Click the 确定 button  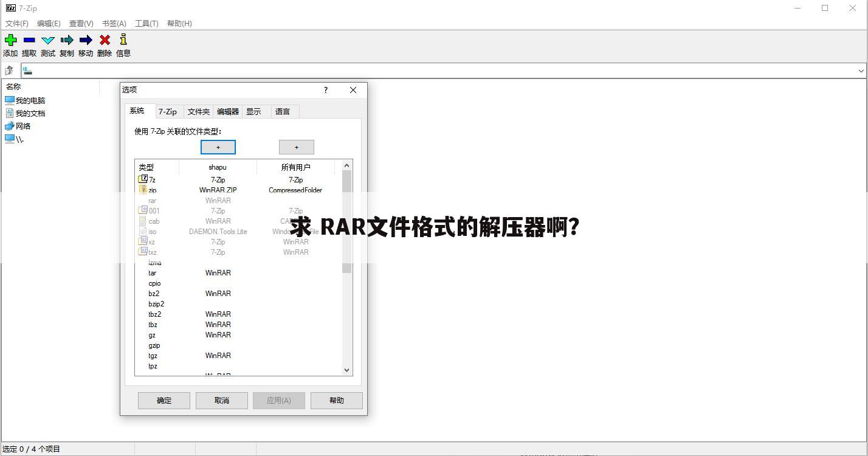click(164, 400)
